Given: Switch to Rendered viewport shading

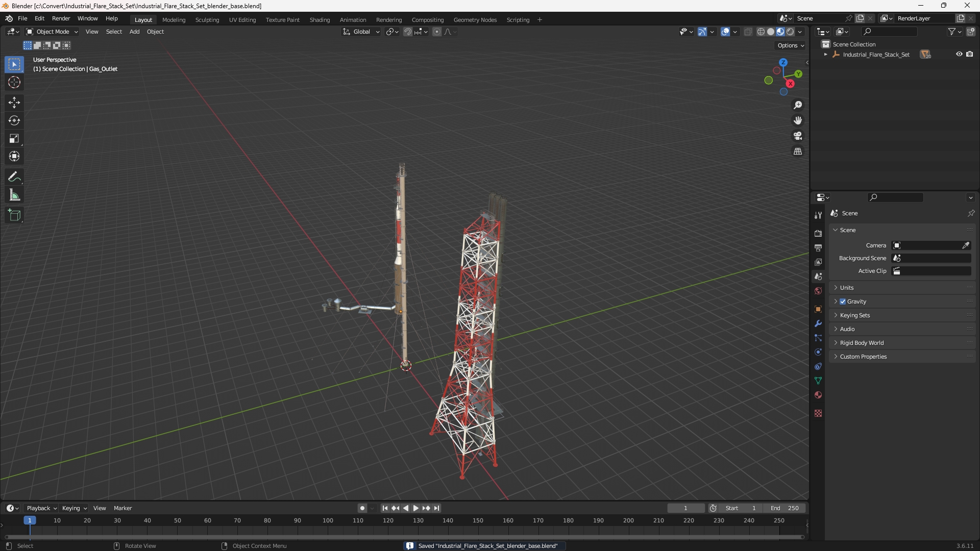Looking at the screenshot, I should [x=790, y=32].
